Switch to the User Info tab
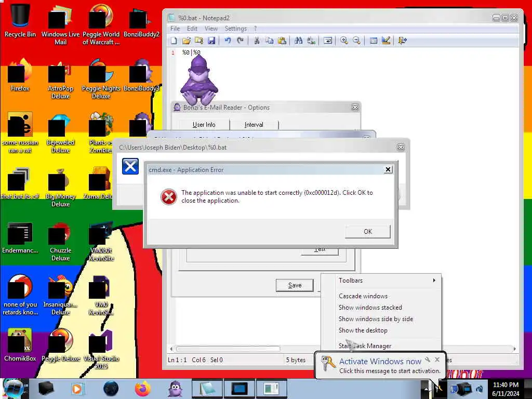 click(204, 125)
